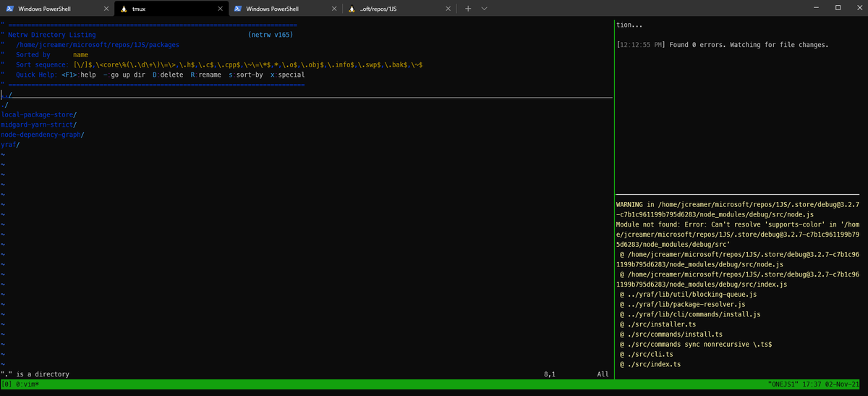Click the '<F1>:help' quick help entry
This screenshot has height=396, width=868.
click(78, 75)
